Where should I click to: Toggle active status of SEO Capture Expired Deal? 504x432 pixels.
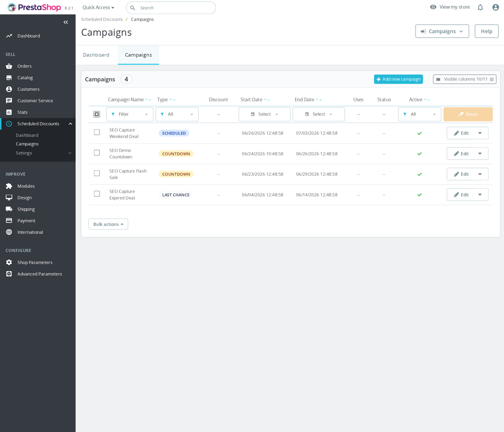tap(419, 195)
